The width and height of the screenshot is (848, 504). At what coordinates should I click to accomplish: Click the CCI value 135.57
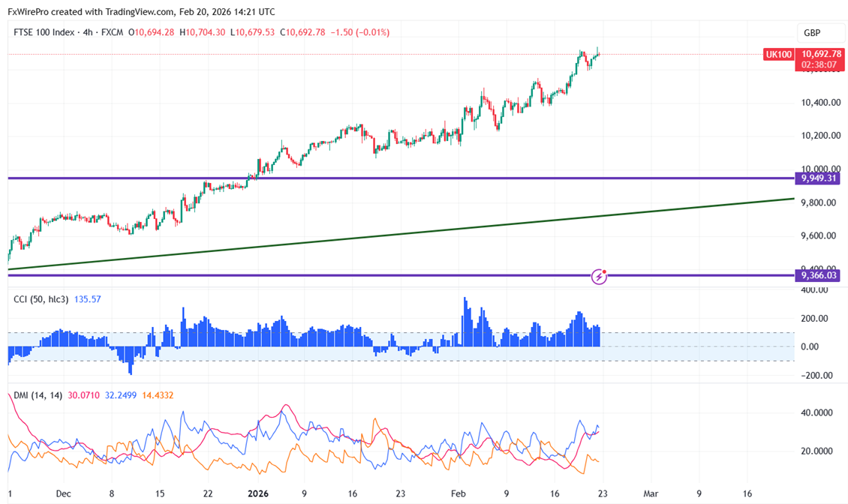click(x=88, y=299)
